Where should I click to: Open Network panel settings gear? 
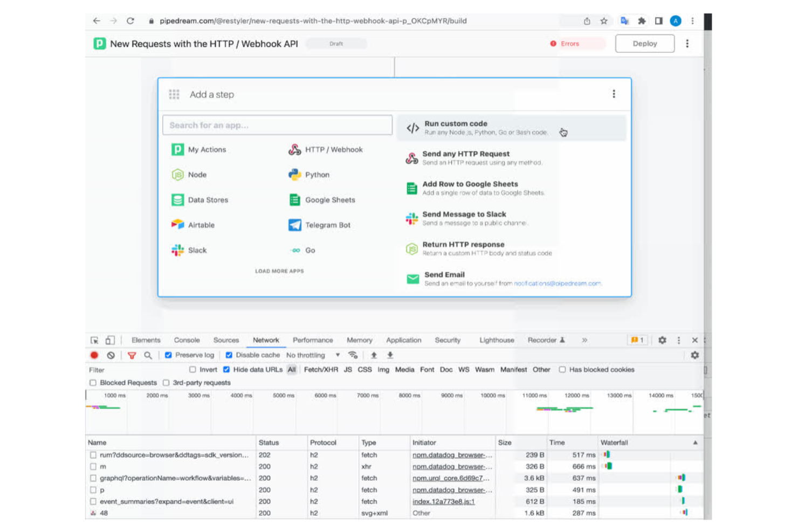click(694, 355)
